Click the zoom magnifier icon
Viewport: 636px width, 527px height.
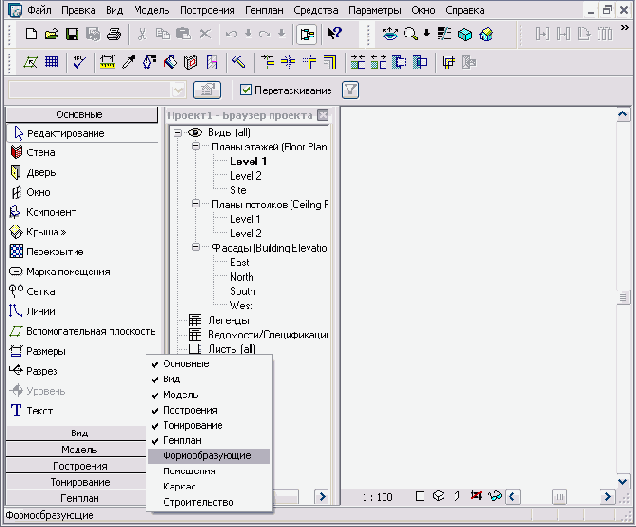(411, 34)
